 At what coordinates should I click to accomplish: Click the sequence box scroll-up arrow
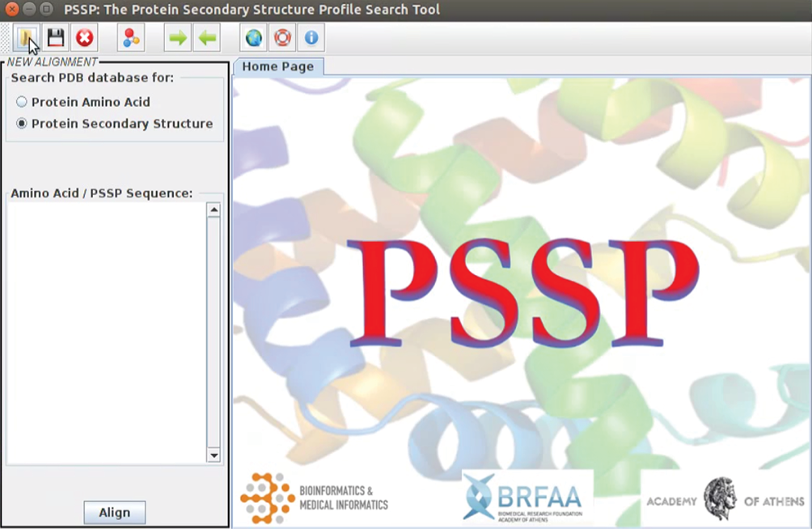(213, 209)
